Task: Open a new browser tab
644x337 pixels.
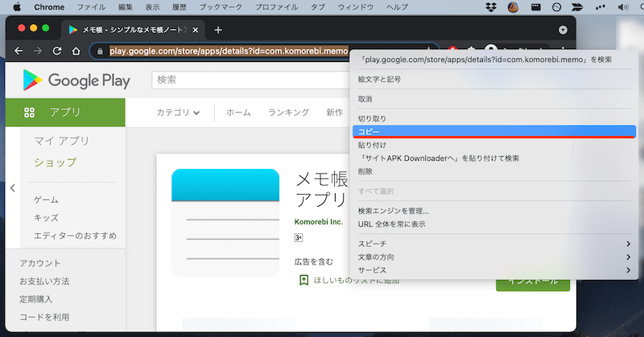Action: 218,30
